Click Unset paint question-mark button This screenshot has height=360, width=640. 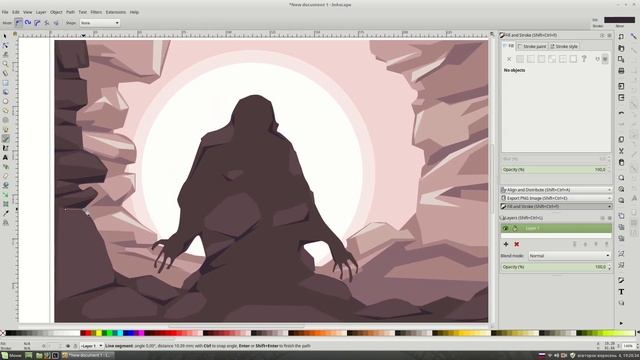[584, 59]
